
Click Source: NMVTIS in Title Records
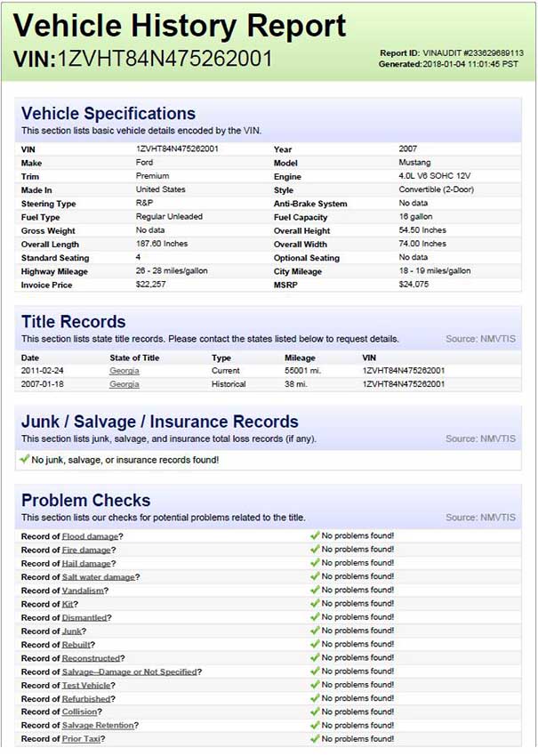point(480,339)
